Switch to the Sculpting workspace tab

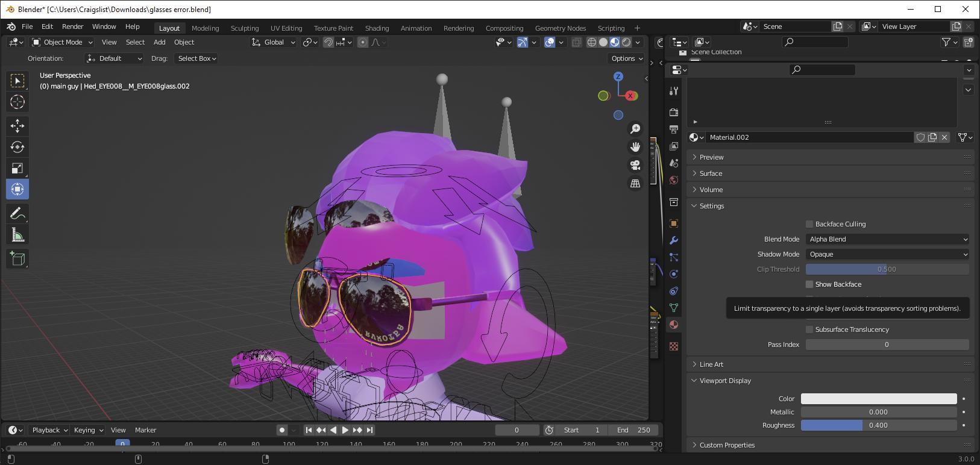click(245, 28)
